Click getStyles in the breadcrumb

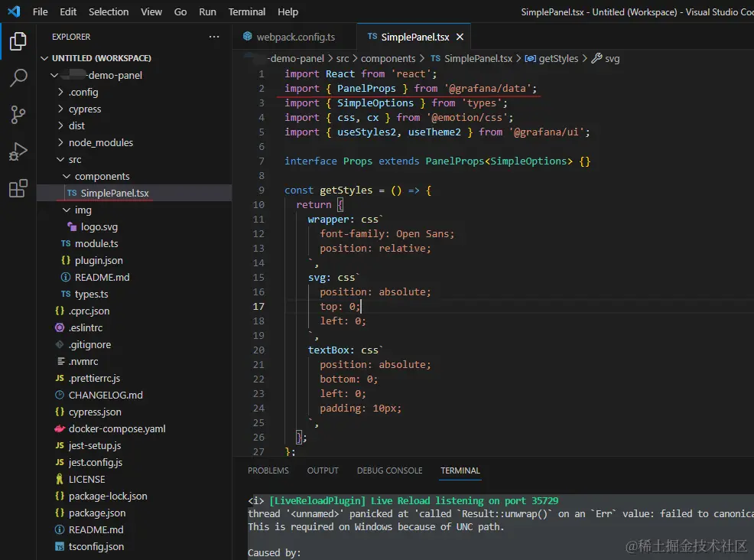tap(558, 58)
